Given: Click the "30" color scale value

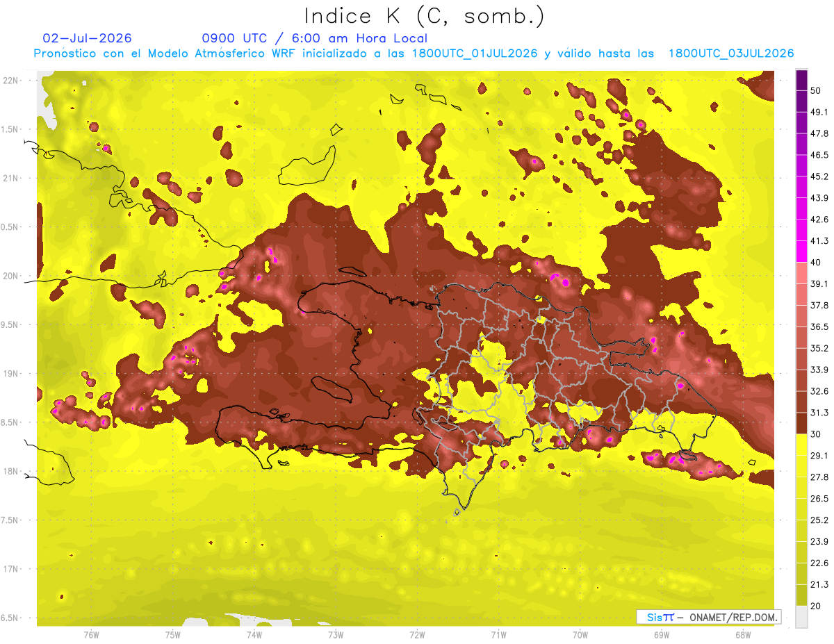Looking at the screenshot, I should [816, 434].
